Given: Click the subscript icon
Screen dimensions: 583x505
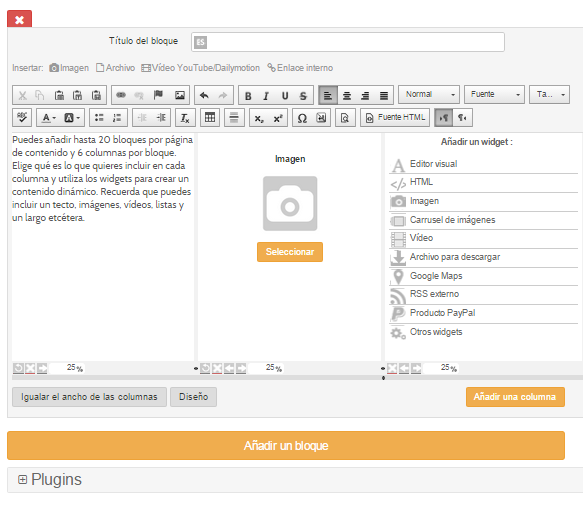Looking at the screenshot, I should [259, 118].
